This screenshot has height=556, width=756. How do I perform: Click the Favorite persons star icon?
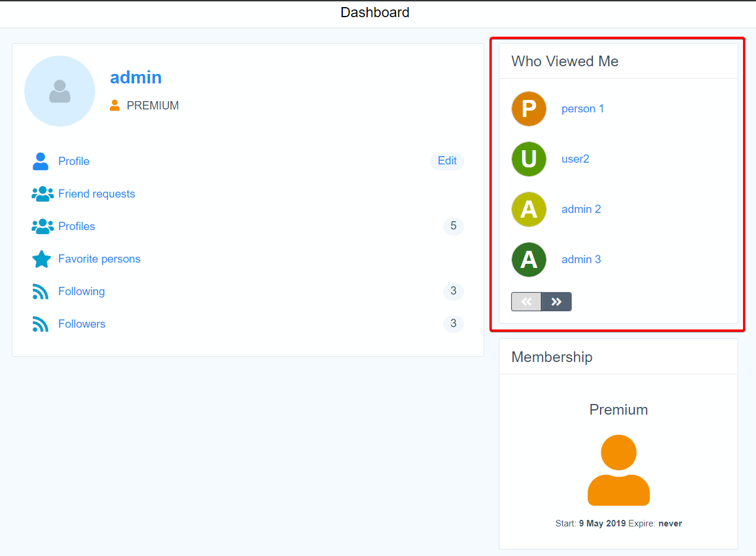pos(41,259)
